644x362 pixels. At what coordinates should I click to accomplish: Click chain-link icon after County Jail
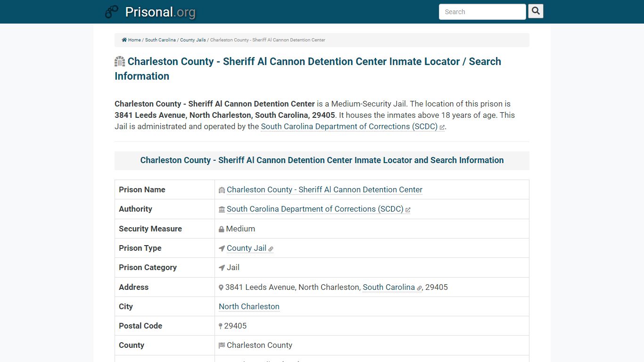point(271,249)
